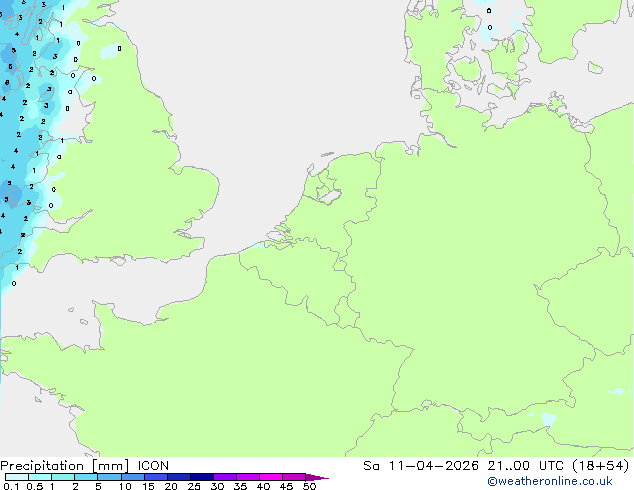Select the 10–15 mm legend swatch
The height and width of the screenshot is (490, 634).
click(x=133, y=477)
